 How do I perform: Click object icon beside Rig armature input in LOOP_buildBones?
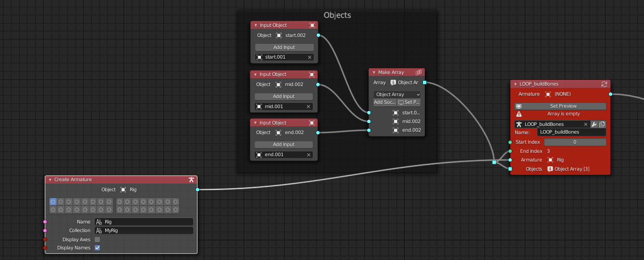pyautogui.click(x=550, y=160)
